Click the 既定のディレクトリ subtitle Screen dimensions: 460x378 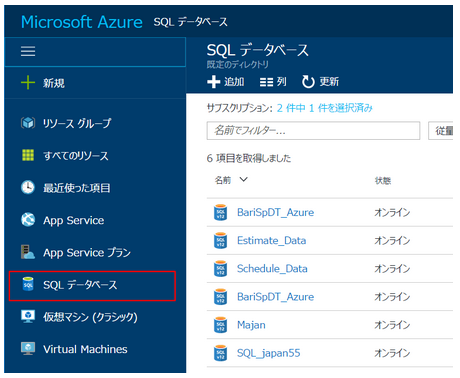point(237,65)
